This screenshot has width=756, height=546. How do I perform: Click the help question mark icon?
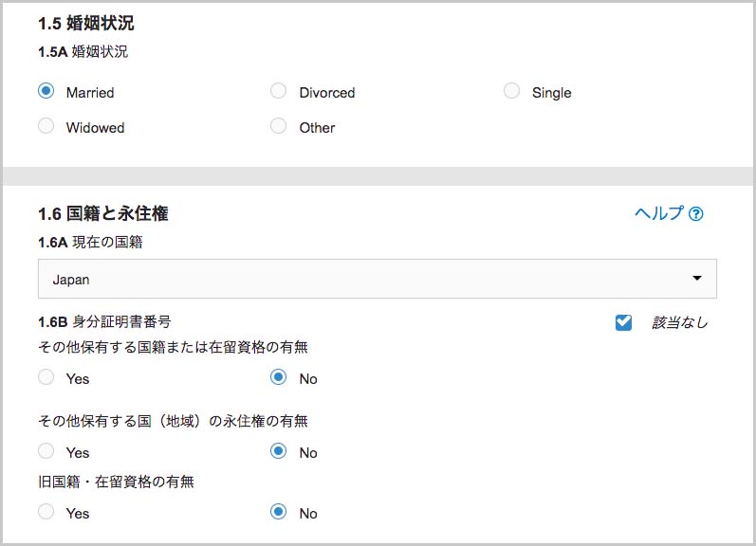click(x=695, y=213)
